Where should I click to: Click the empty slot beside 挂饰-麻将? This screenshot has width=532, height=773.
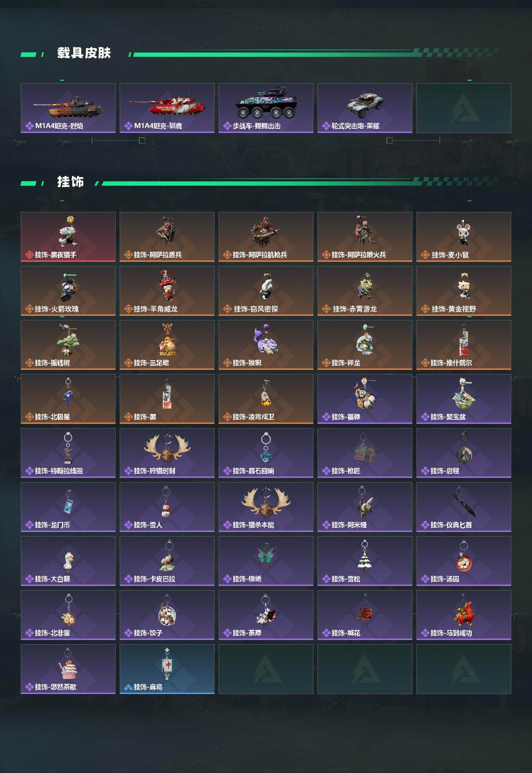(266, 669)
